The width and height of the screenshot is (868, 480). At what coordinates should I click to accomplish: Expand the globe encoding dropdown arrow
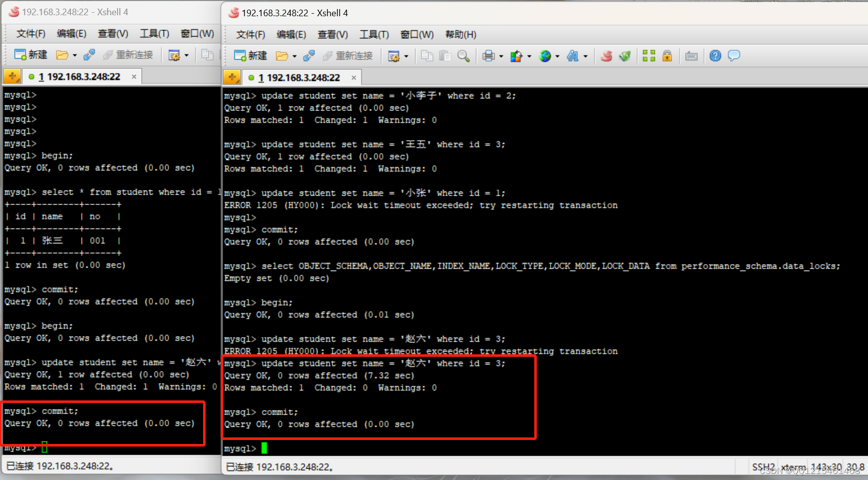pyautogui.click(x=558, y=56)
